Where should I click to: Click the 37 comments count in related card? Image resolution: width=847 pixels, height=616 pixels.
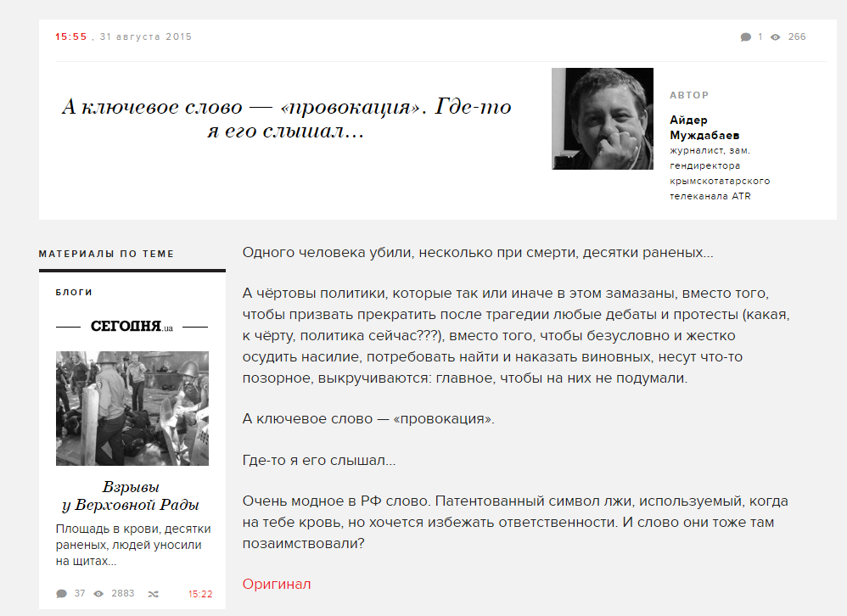[80, 593]
